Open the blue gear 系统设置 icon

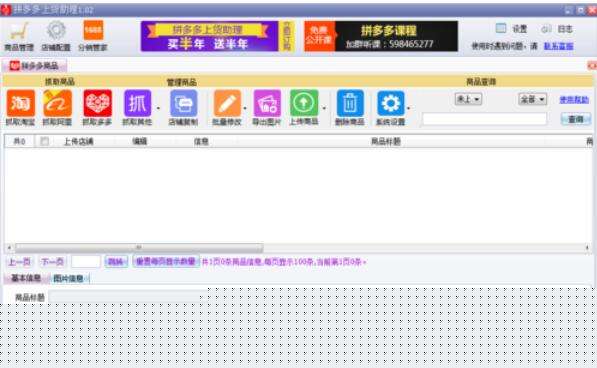pos(391,103)
